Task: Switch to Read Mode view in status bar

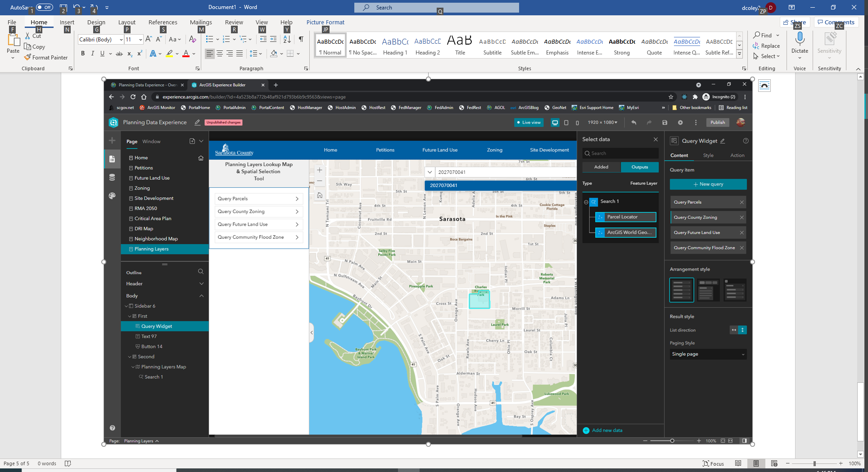Action: pyautogui.click(x=738, y=463)
